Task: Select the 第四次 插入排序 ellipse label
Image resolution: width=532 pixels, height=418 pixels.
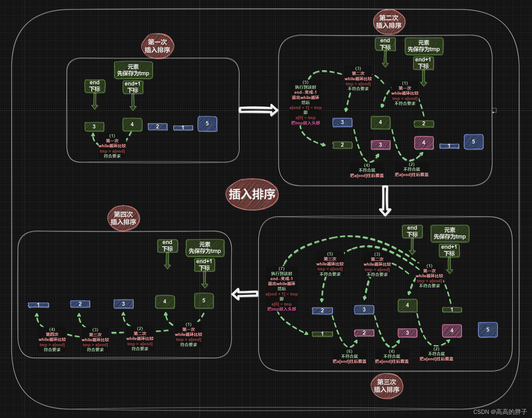Action: (123, 218)
